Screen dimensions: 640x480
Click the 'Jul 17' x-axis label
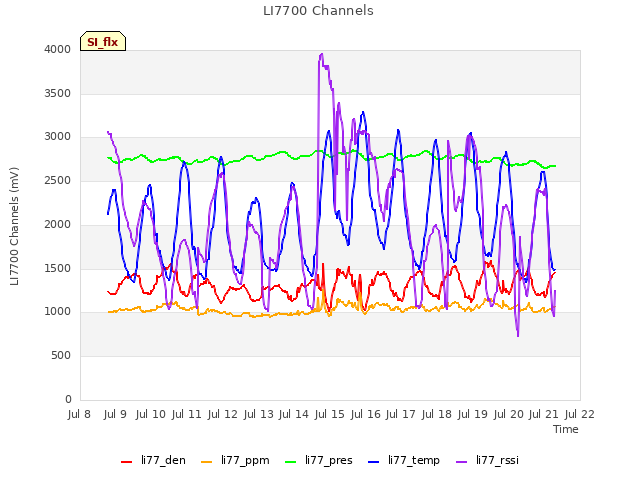coord(401,414)
